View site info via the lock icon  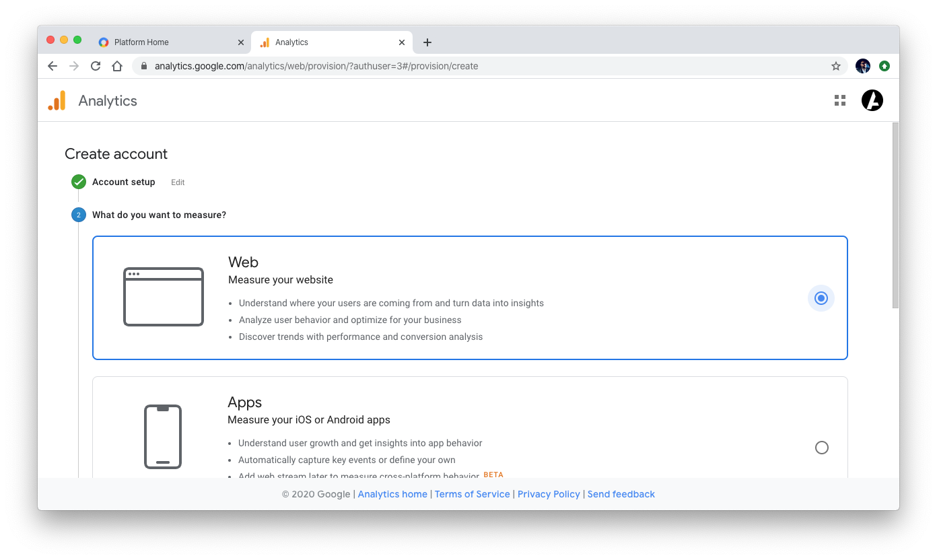(143, 66)
